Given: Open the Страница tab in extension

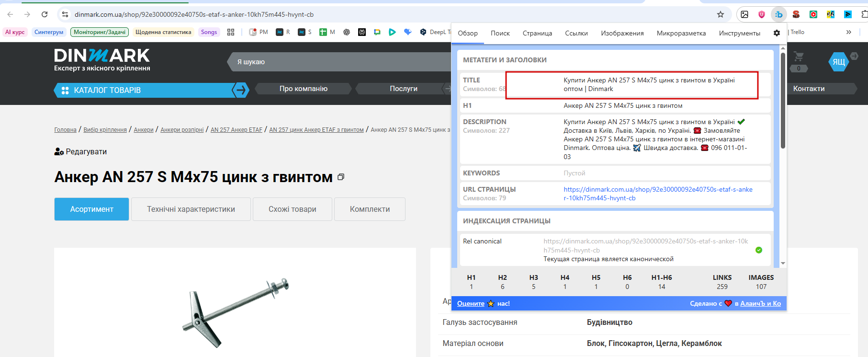Looking at the screenshot, I should coord(537,33).
